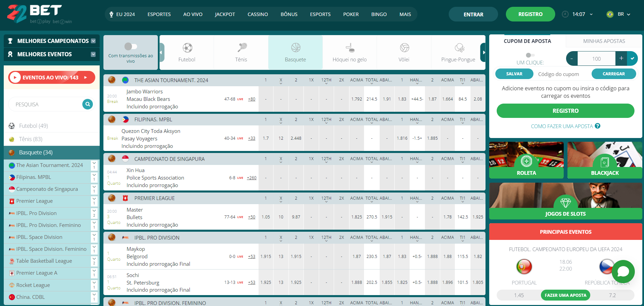Open the time zone dropdown arrow
The height and width of the screenshot is (306, 644).
[x=591, y=14]
